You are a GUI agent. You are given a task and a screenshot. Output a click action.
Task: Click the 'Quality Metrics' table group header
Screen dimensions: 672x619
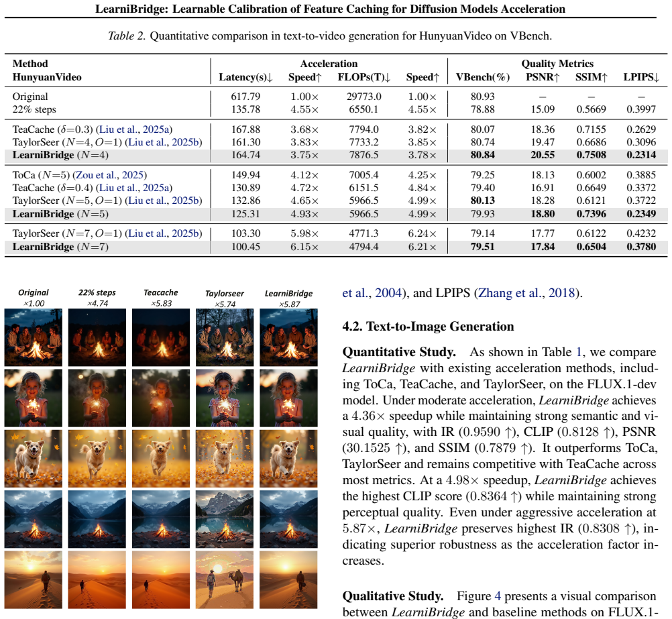coord(557,64)
